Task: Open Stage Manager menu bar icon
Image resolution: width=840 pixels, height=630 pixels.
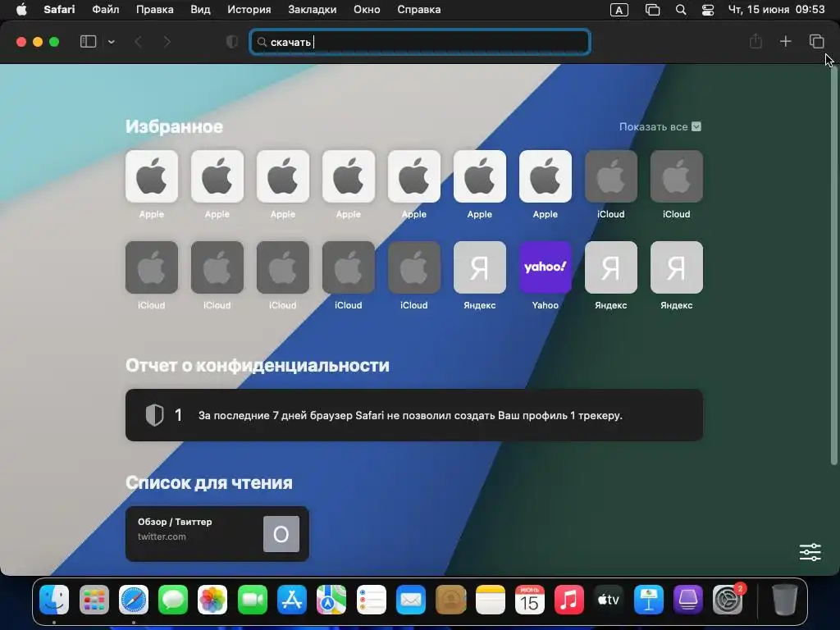Action: click(x=652, y=10)
